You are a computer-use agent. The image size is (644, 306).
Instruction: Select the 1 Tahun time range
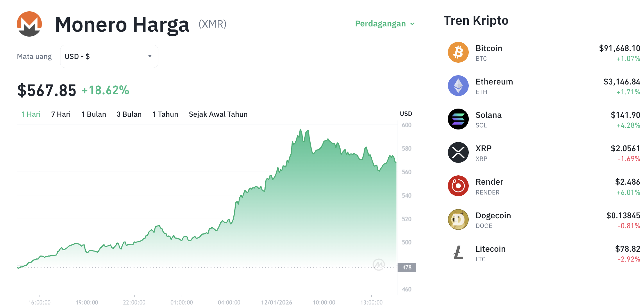[165, 114]
